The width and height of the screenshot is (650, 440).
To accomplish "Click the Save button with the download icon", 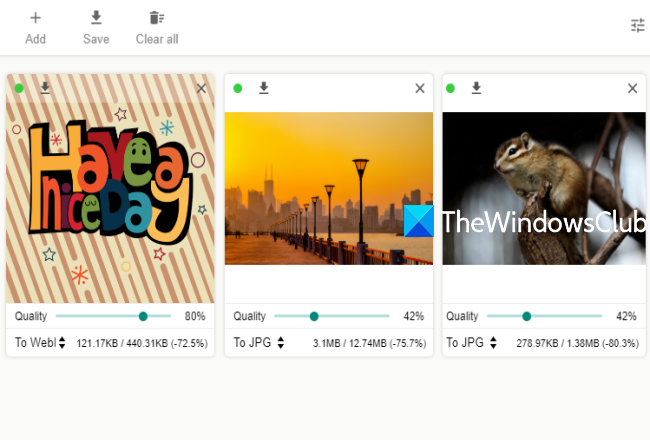I will coord(96,28).
